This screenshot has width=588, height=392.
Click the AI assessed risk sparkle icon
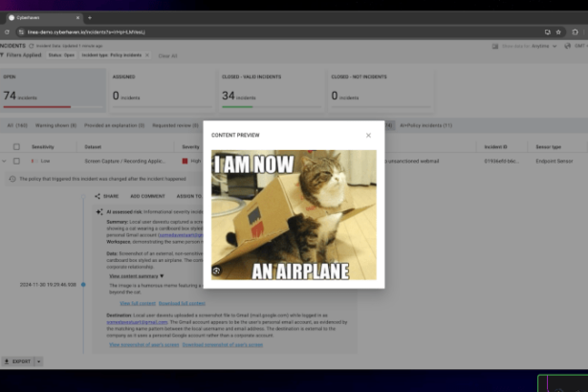99,212
